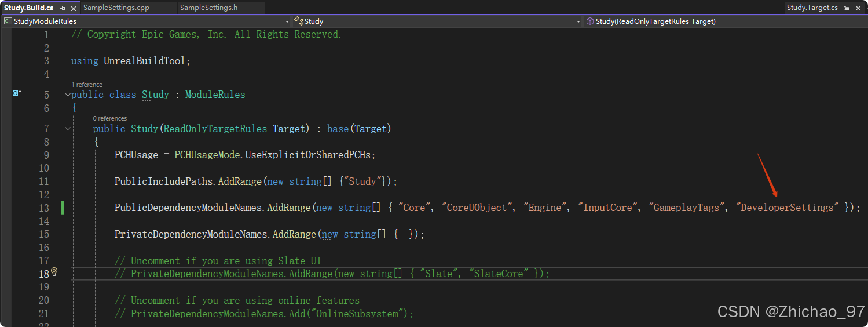Click "UnrealBuildTool" in the using statement
868x327 pixels.
click(x=145, y=61)
